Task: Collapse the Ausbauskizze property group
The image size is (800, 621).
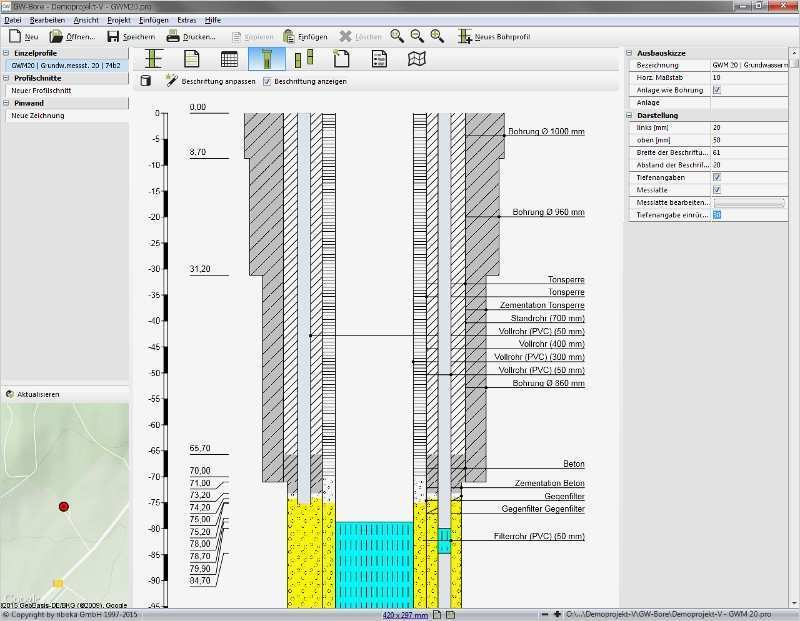Action: pos(630,53)
